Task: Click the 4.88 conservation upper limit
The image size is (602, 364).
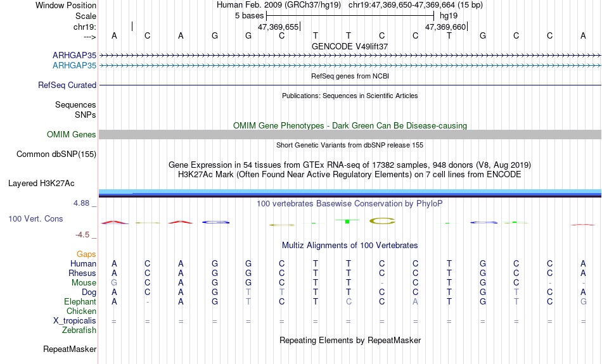Action: [x=81, y=203]
